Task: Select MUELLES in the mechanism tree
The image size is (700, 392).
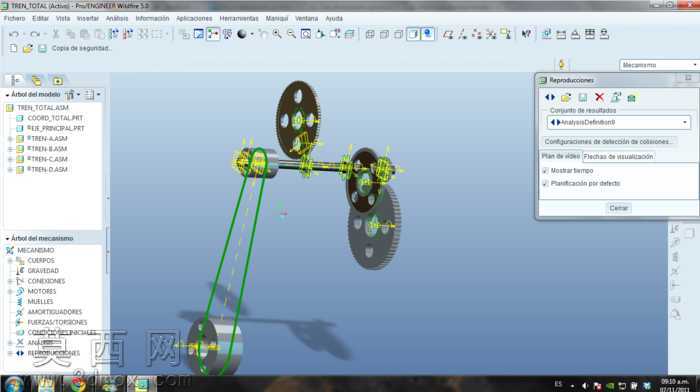Action: click(40, 302)
